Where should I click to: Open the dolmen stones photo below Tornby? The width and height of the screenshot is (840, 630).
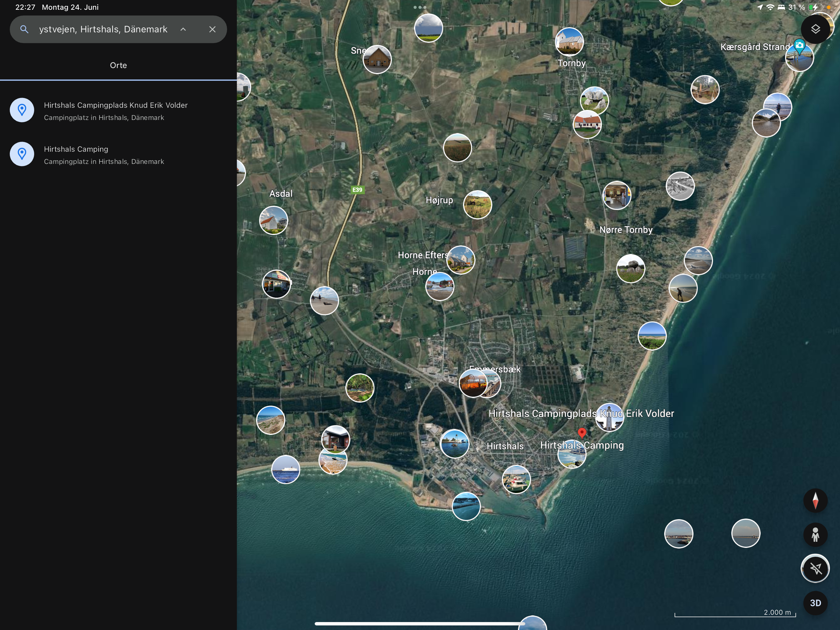594,101
